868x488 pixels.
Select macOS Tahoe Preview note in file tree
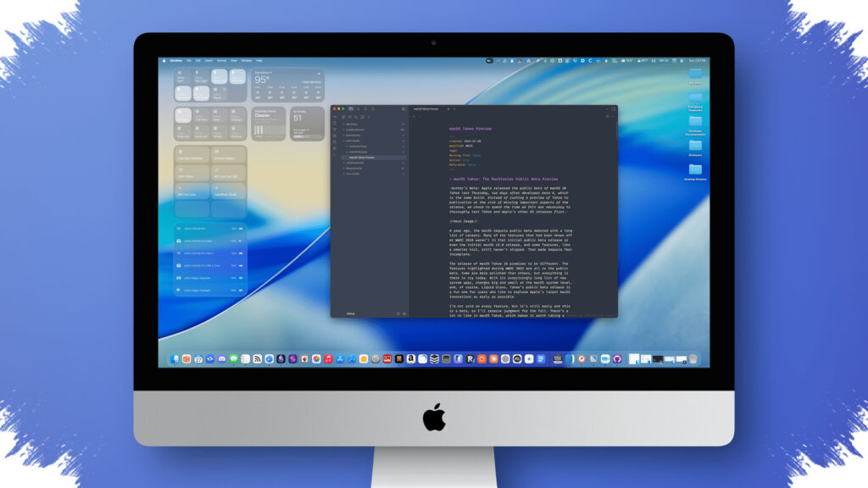tap(374, 158)
